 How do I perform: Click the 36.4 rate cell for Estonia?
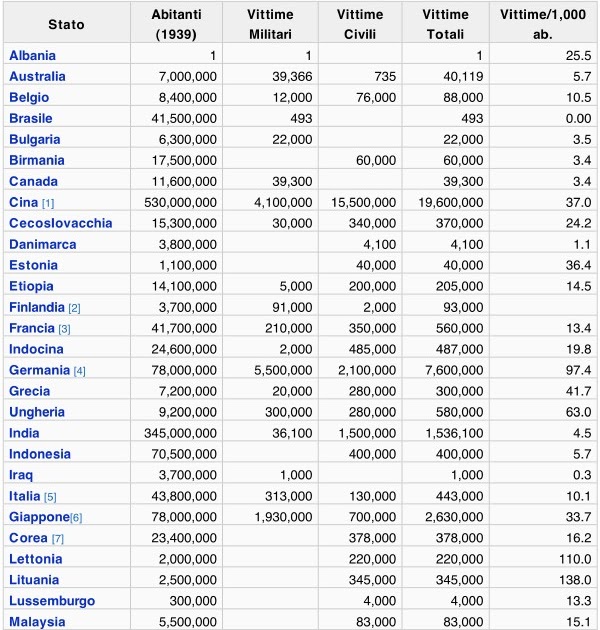click(543, 265)
